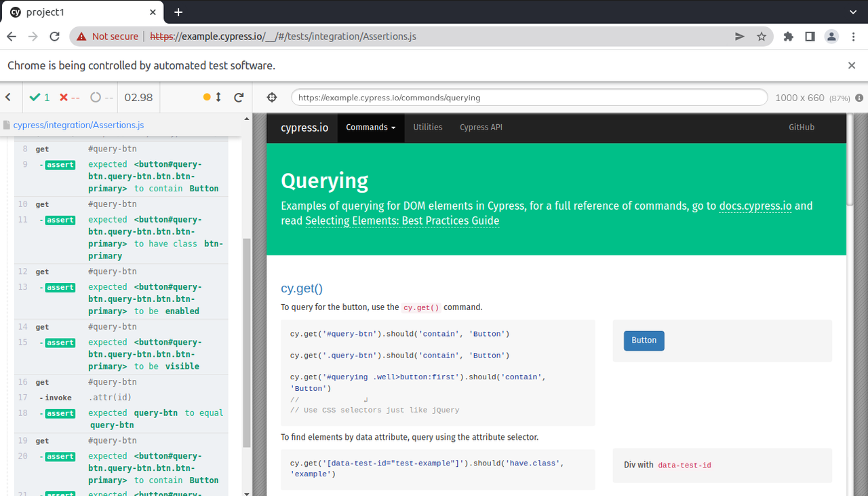Select the project1 browser tab
The height and width of the screenshot is (496, 868).
81,12
